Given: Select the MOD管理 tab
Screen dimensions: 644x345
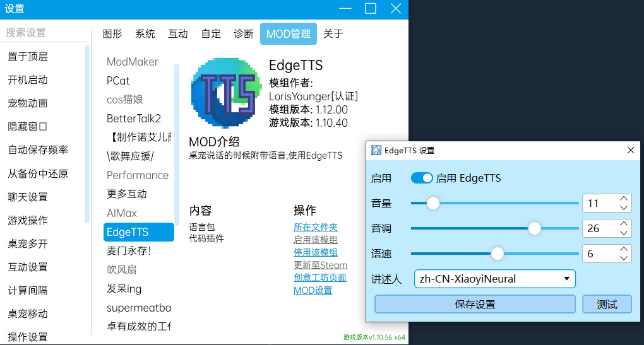Looking at the screenshot, I should tap(289, 33).
